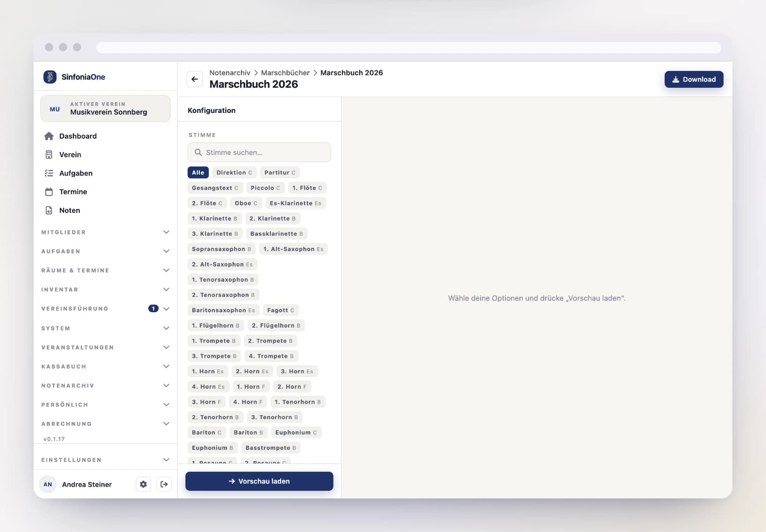The width and height of the screenshot is (766, 532).
Task: Open Aufgaben checklist icon
Action: (49, 173)
